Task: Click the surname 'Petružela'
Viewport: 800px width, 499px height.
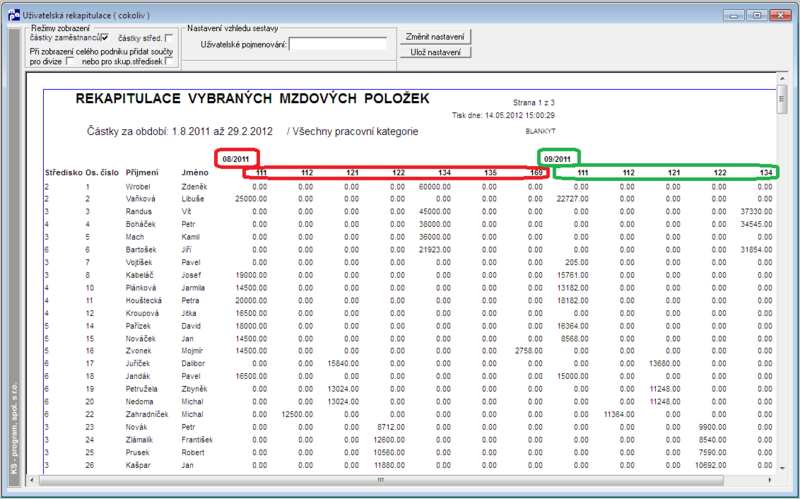Action: 142,389
